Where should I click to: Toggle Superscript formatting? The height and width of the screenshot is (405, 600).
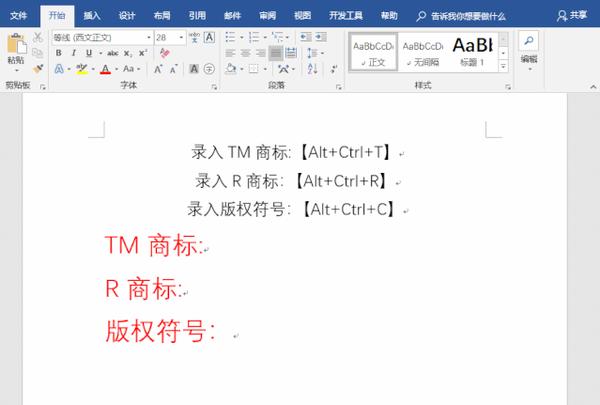pos(143,53)
